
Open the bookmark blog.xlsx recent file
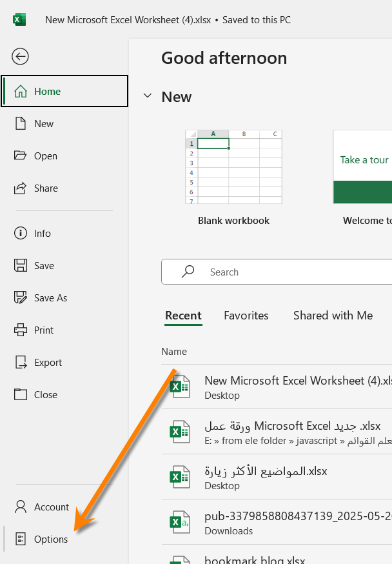click(x=277, y=556)
